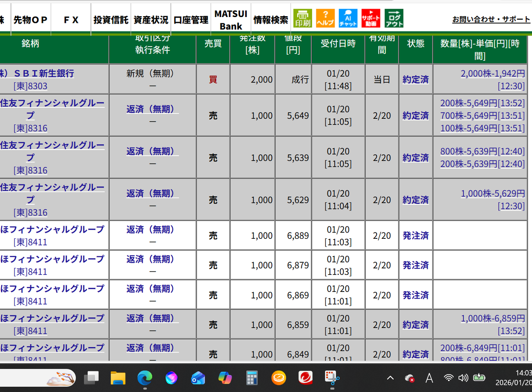
Task: Open Calculator from the taskbar
Action: (252, 378)
